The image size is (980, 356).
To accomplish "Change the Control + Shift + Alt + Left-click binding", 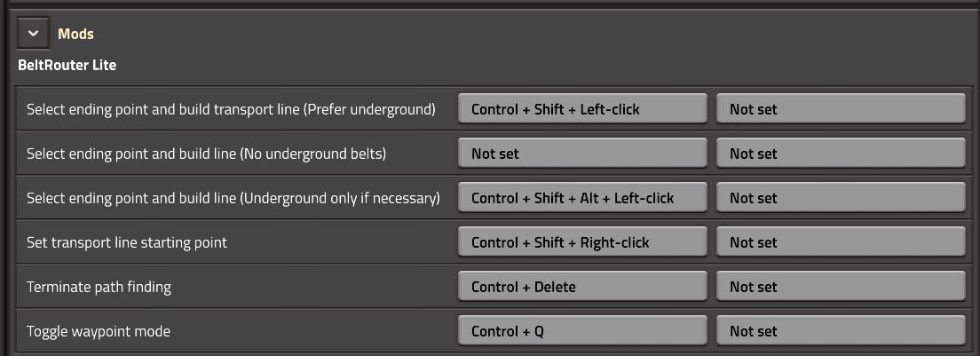I will pyautogui.click(x=582, y=198).
